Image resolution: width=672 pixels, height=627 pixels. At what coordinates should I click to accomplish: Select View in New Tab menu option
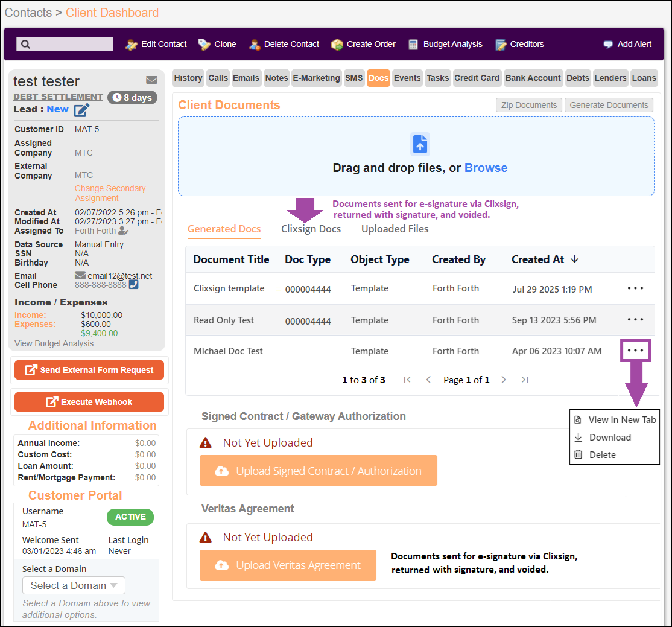(x=615, y=420)
